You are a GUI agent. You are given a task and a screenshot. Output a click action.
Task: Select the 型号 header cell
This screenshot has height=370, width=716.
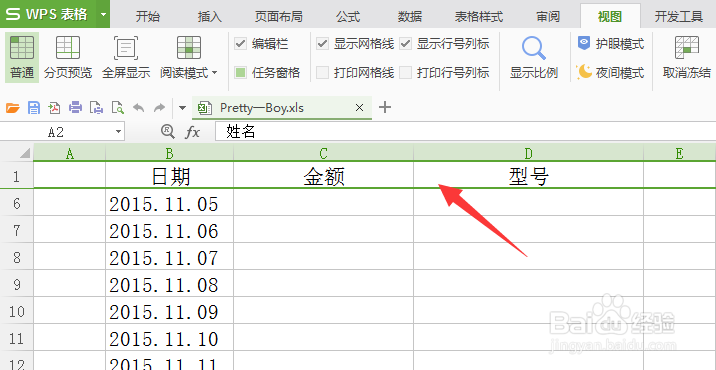(528, 175)
